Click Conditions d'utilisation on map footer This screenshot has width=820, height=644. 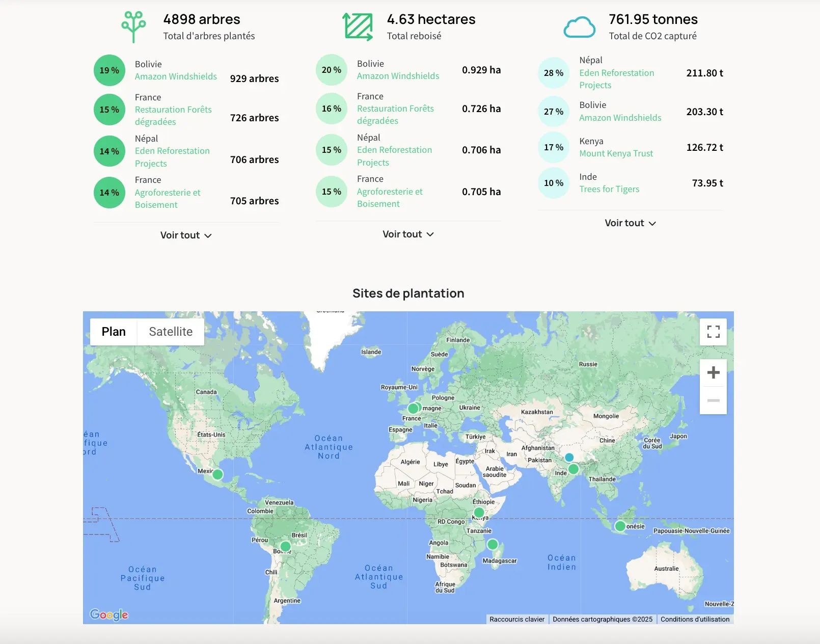(x=695, y=619)
